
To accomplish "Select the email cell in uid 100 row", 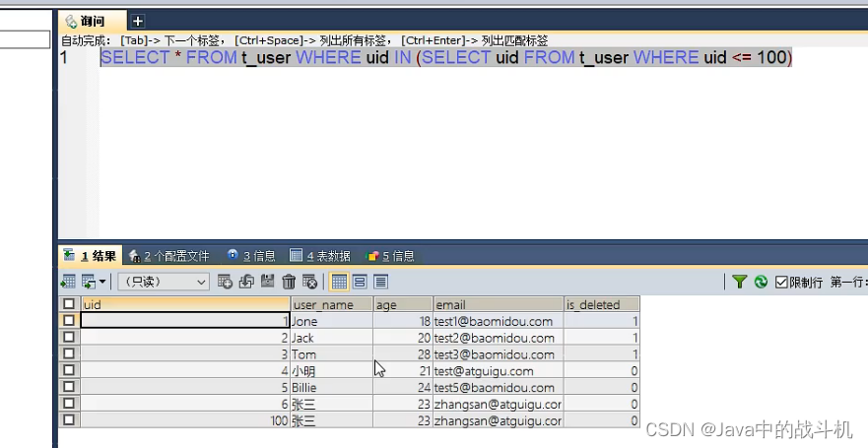I will pos(499,420).
